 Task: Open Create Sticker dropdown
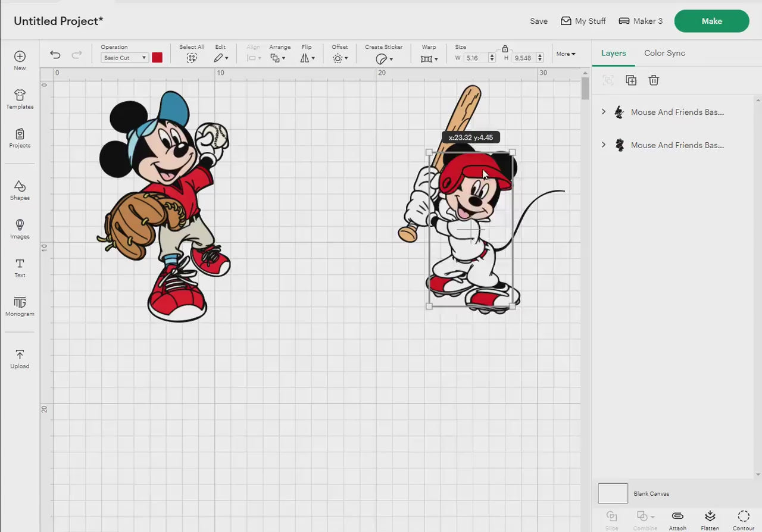click(x=384, y=58)
